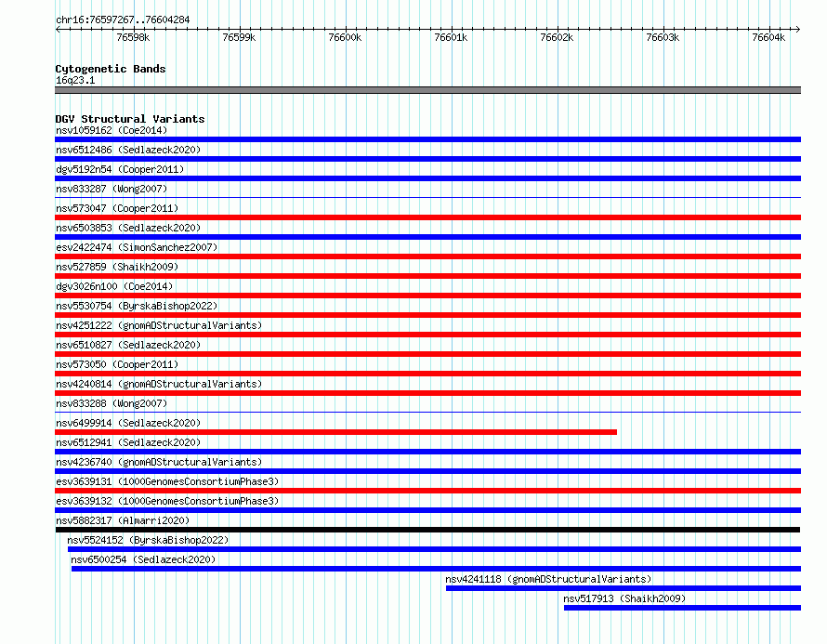Screen dimensions: 827x644
Task: Click the 76601k ruler tick label
Action: (x=451, y=37)
